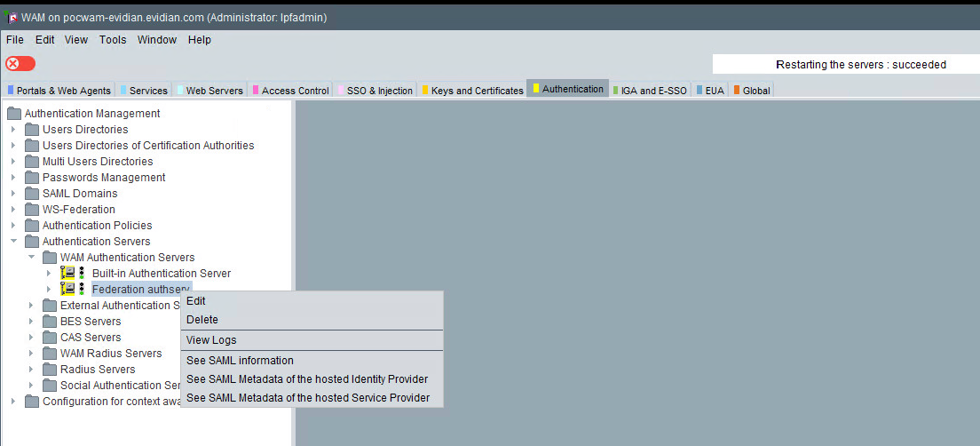Click the red stop icon in the toolbar
980x446 pixels.
click(x=20, y=64)
